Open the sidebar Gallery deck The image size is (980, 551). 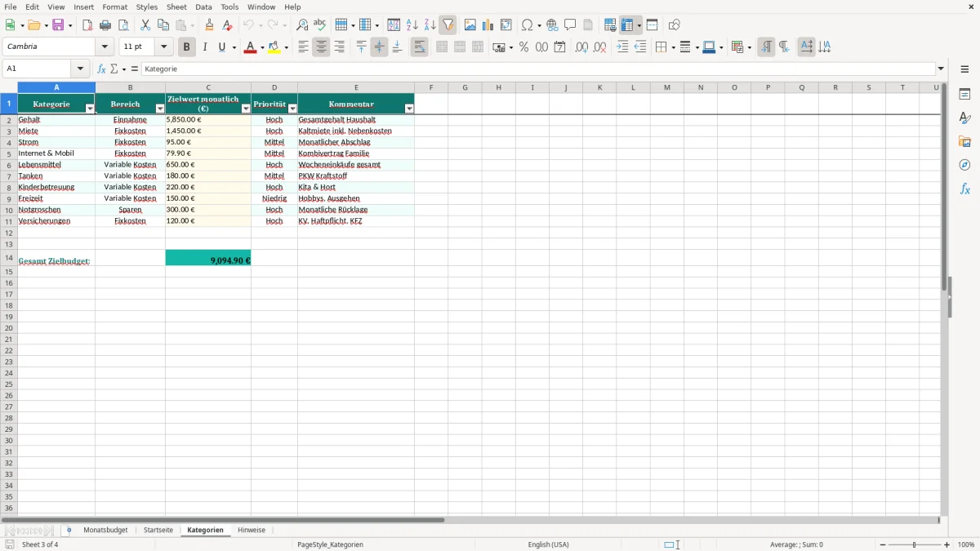tap(964, 142)
